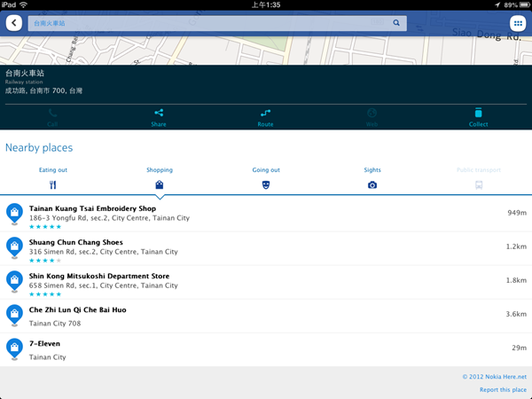Click pin icon for Che Zhi Lun Qi Che
532x399 pixels.
coord(14,315)
